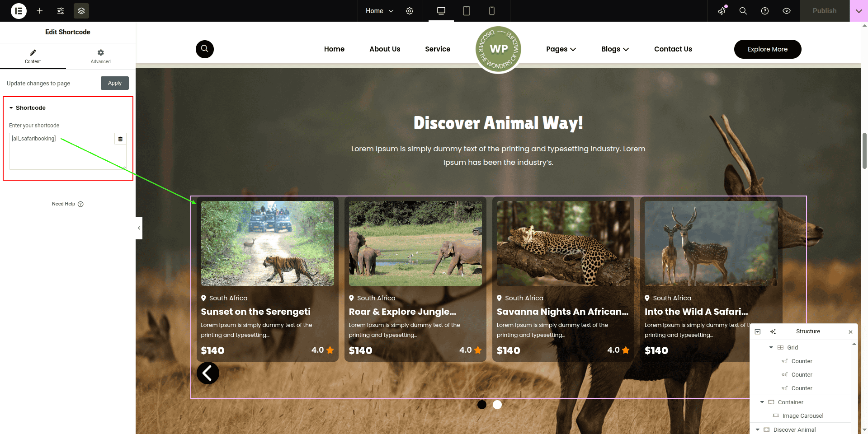Switch to mobile responsive view
Viewport: 868px width, 434px height.
[x=492, y=11]
